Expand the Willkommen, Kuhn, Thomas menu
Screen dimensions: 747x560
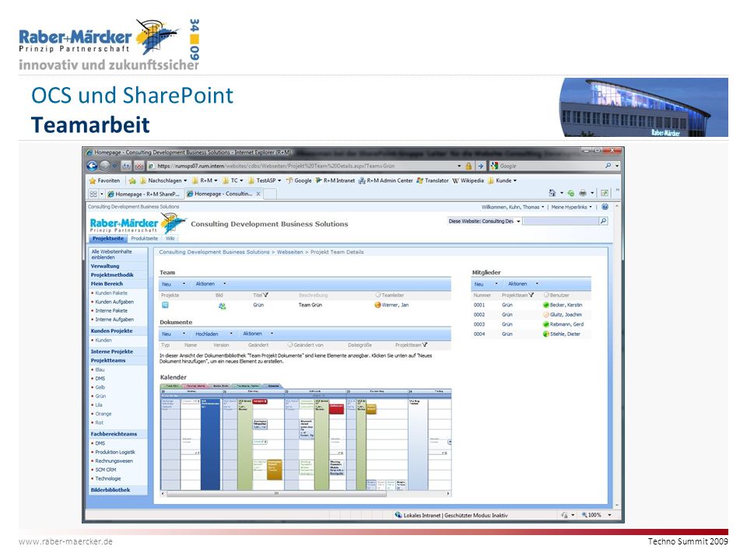(x=513, y=207)
